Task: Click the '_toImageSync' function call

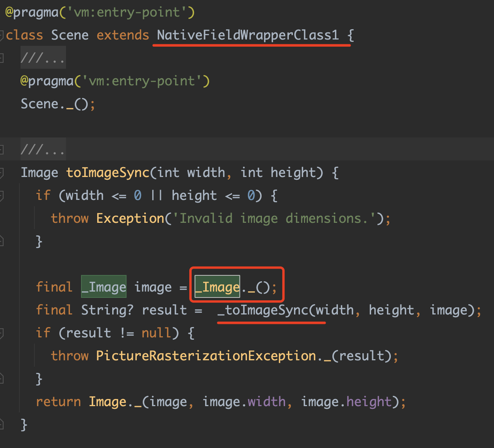Action: (263, 310)
